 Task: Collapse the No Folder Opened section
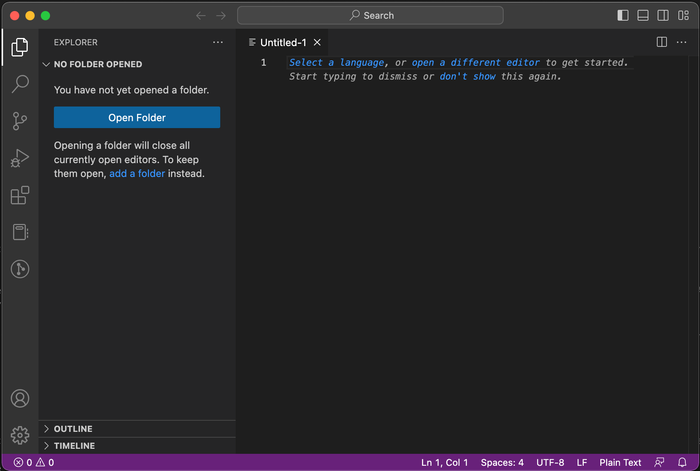pyautogui.click(x=97, y=64)
